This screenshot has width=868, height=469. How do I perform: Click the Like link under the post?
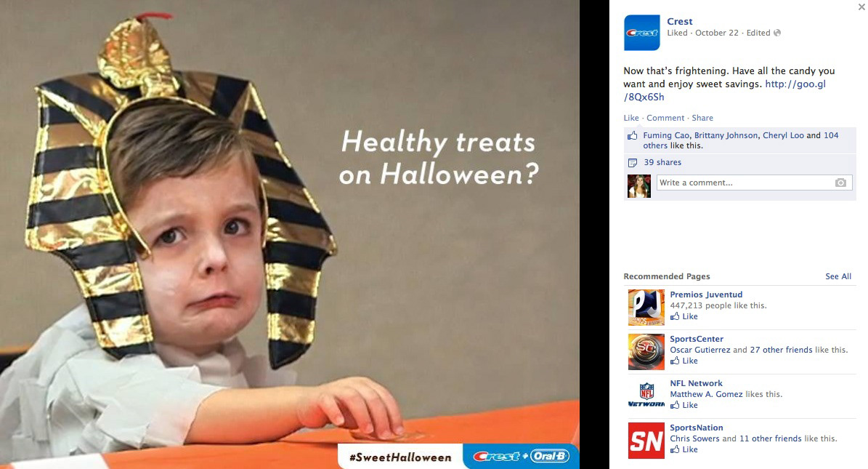pyautogui.click(x=631, y=118)
